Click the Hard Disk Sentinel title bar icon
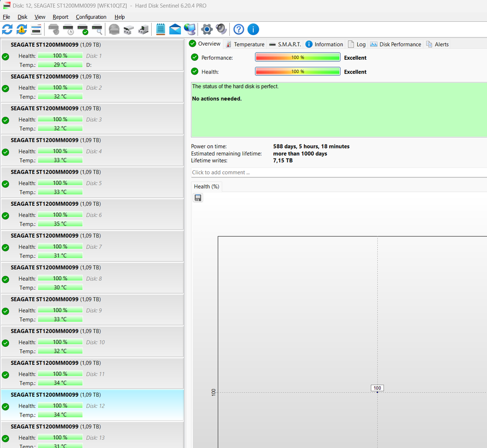Image resolution: width=487 pixels, height=448 pixels. coord(6,6)
